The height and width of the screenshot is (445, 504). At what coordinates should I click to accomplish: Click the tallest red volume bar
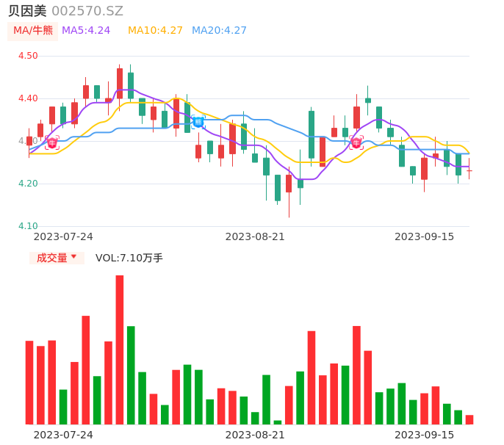click(x=119, y=350)
